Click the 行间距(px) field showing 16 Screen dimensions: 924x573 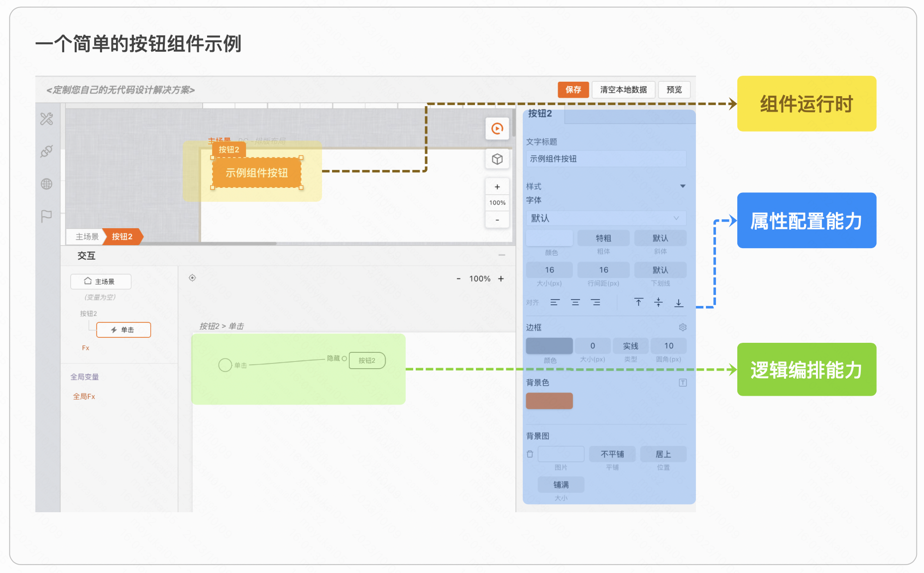pyautogui.click(x=603, y=270)
